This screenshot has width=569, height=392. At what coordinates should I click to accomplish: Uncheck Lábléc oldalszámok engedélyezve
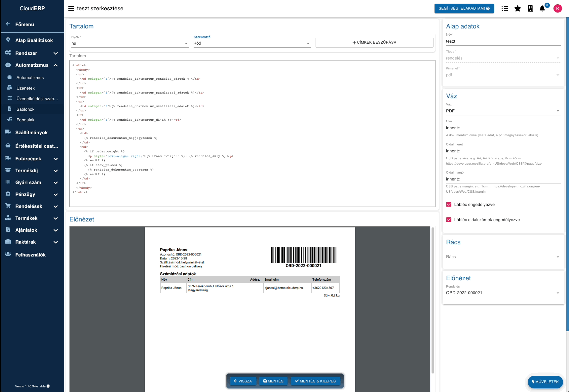pos(448,219)
